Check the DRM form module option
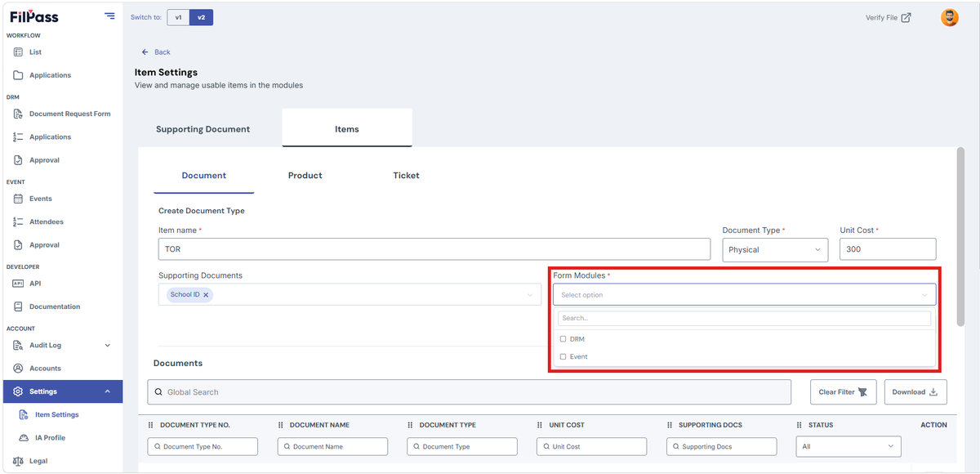Image resolution: width=980 pixels, height=474 pixels. [563, 339]
